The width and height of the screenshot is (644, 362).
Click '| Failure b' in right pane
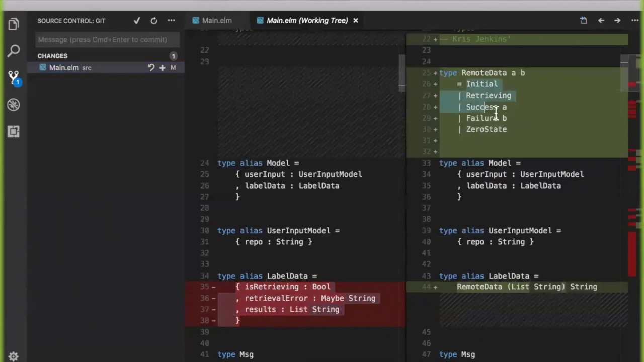482,118
